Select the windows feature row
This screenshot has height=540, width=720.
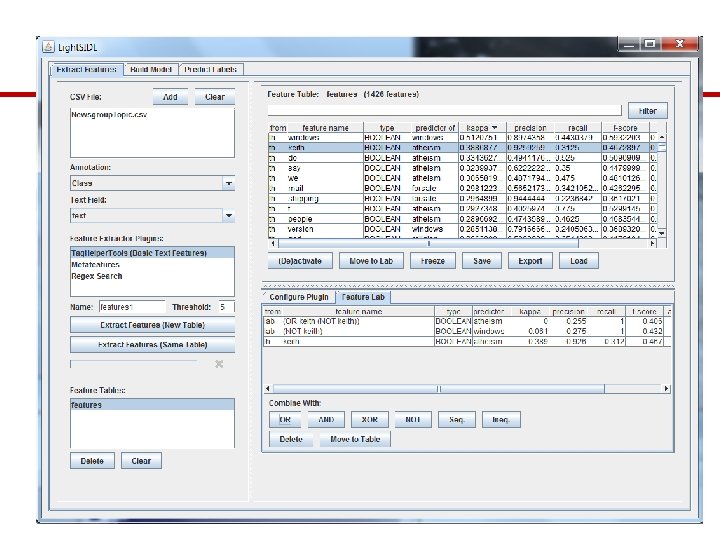pyautogui.click(x=463, y=137)
